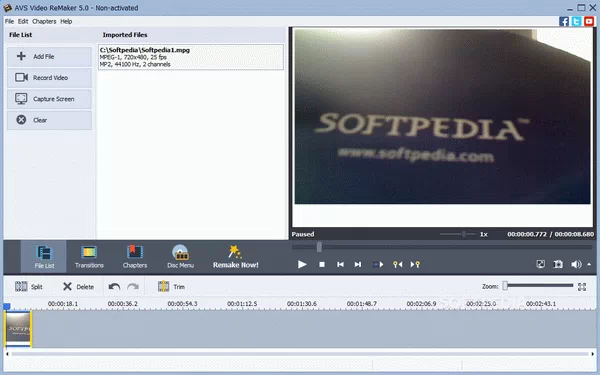The height and width of the screenshot is (375, 600).
Task: Jump to next frame
Action: pyautogui.click(x=358, y=264)
